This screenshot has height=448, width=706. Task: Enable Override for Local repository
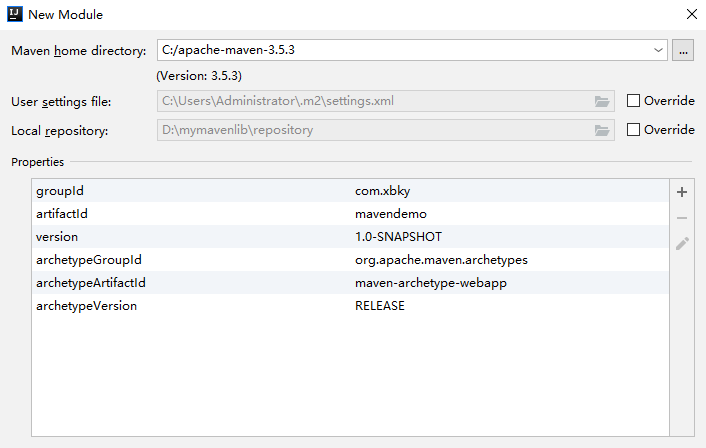point(633,130)
